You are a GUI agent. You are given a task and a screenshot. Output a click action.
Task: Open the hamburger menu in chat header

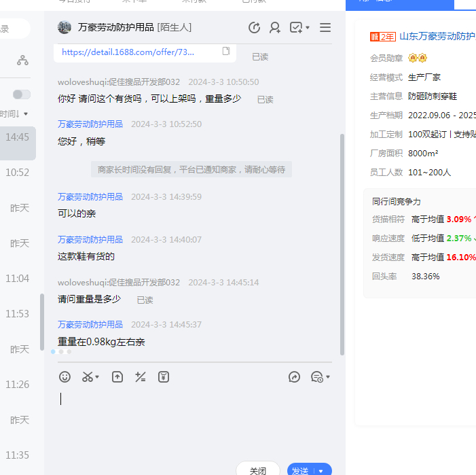pyautogui.click(x=325, y=28)
